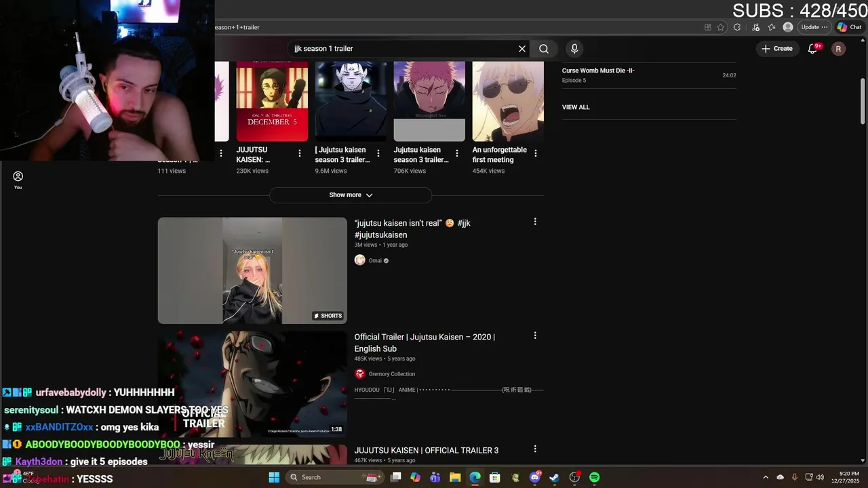Open the browser apps grid icon in address bar
Viewport: 868px width, 488px height.
pos(708,27)
